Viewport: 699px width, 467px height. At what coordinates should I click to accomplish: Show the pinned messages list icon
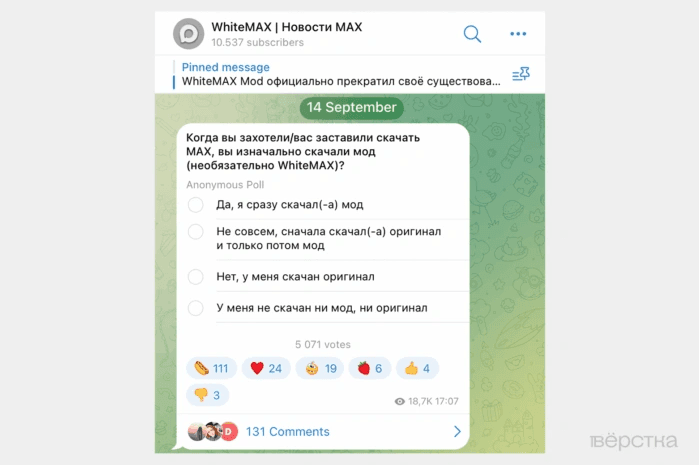[521, 74]
